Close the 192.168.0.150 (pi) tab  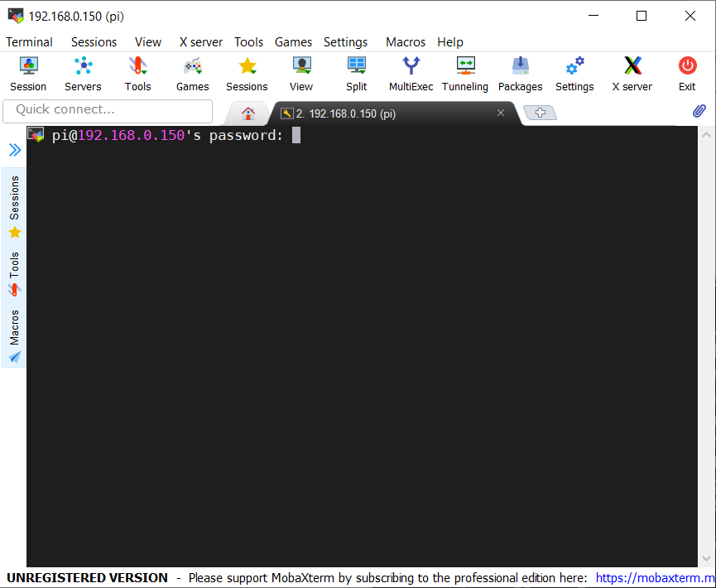[501, 113]
